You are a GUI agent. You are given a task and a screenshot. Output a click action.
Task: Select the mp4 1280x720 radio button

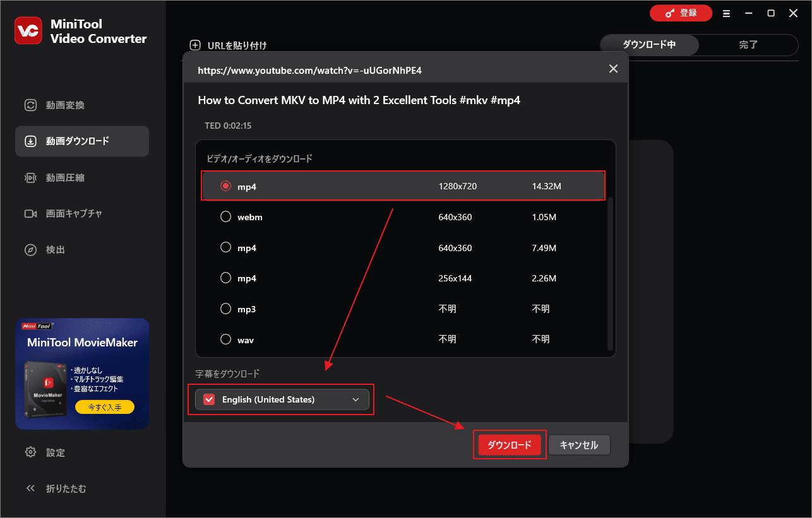(225, 187)
